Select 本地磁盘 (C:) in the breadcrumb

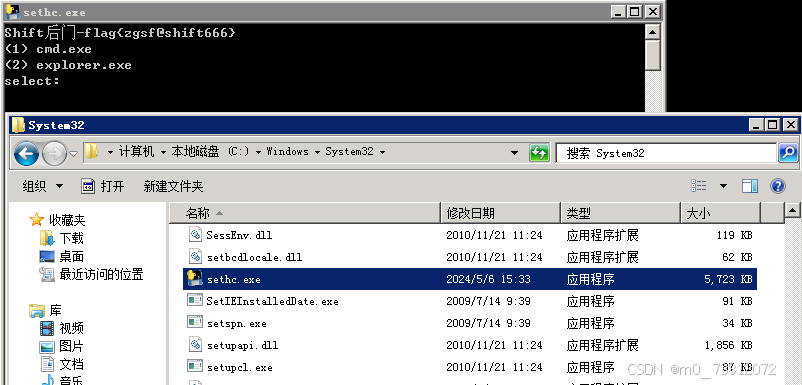click(x=210, y=152)
